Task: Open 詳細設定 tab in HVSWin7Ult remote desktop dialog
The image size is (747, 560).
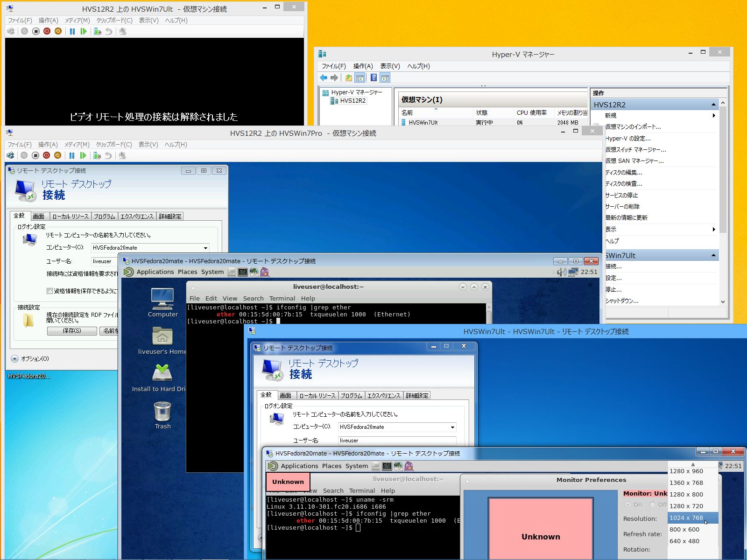Action: tap(417, 396)
